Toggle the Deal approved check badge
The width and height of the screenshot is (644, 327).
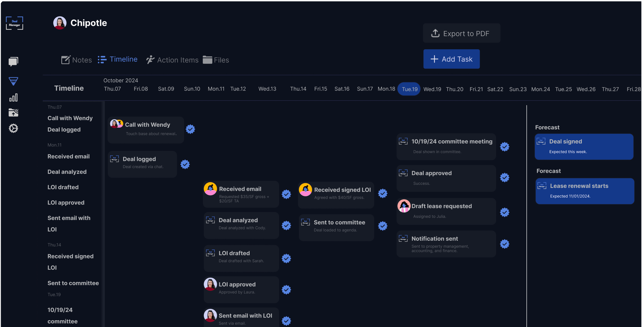click(504, 178)
